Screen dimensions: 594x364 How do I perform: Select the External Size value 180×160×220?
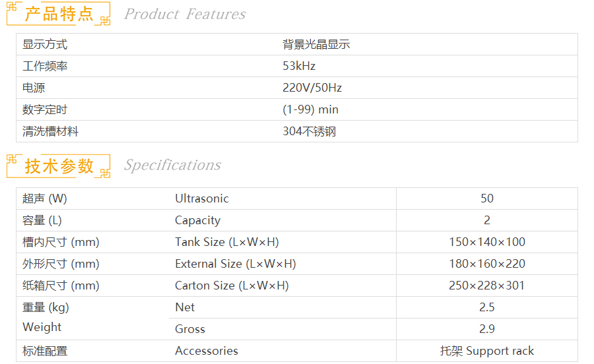tap(487, 264)
